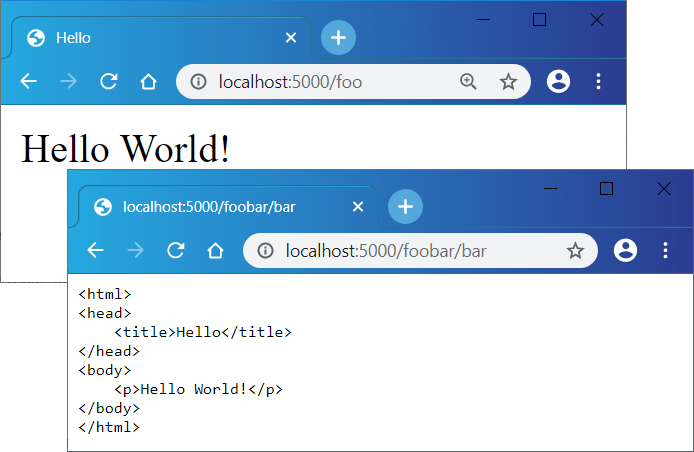Screen dimensions: 694x452
Task: Click the Hello World! text on the page
Action: [x=125, y=149]
